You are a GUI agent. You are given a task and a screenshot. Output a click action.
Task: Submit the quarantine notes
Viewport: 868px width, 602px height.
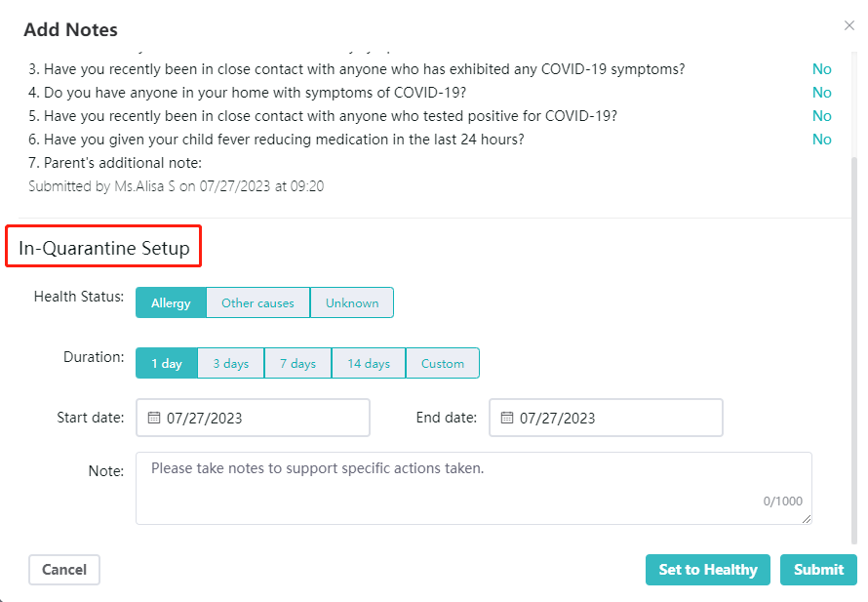818,570
